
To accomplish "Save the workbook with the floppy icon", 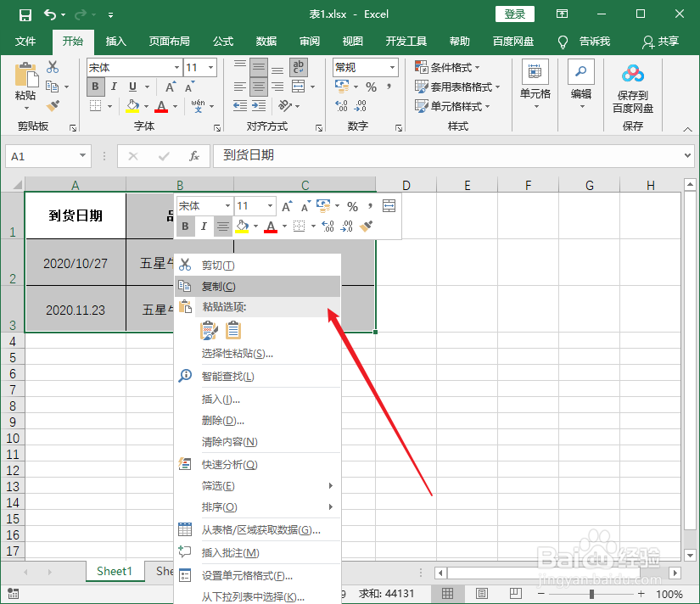I will pos(25,14).
